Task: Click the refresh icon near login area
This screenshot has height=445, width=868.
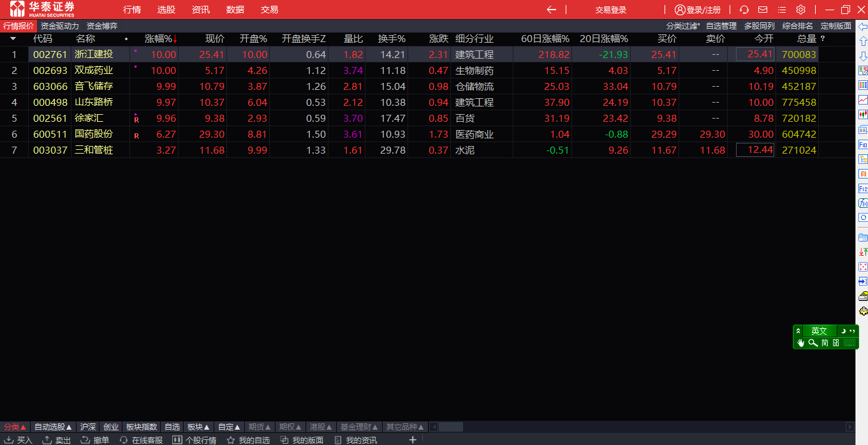Action: coord(744,9)
